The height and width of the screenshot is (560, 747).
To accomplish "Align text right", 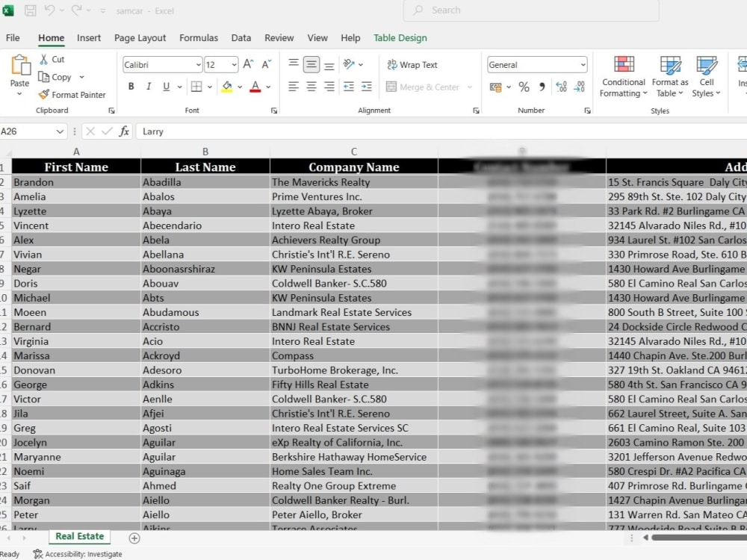I will pos(329,86).
